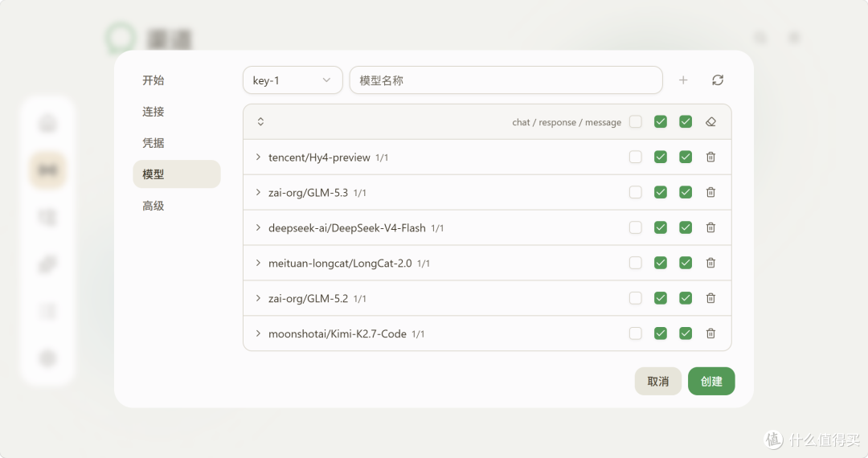Disable message for zai-org/GLM-5.3

(686, 193)
